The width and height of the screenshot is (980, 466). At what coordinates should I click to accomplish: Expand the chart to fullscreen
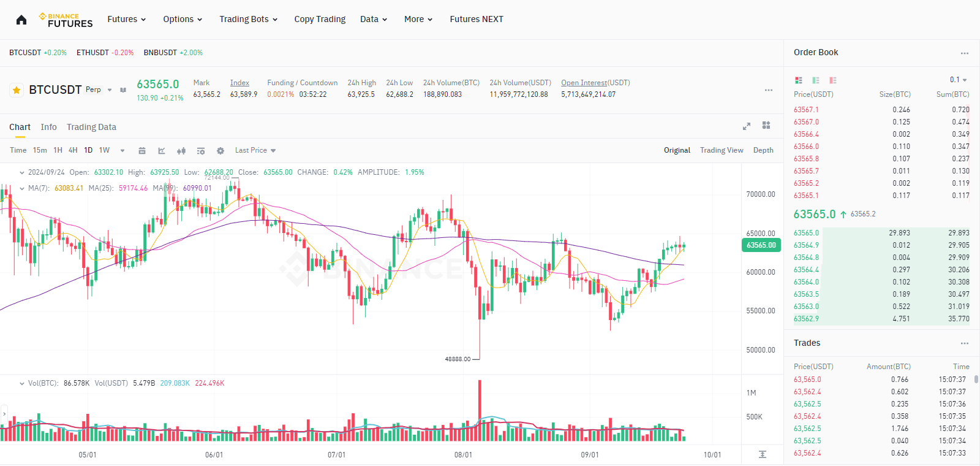coord(746,126)
